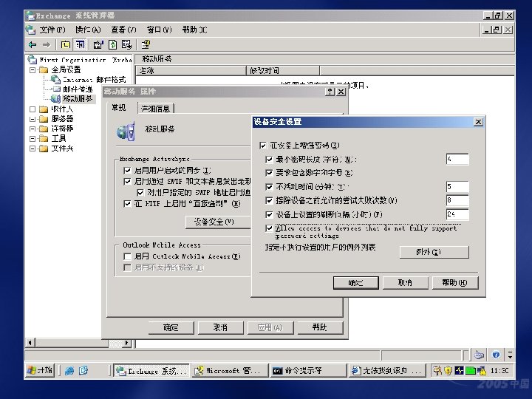Screen dimensions: 532x399
Task: Open the 文件(F) menu
Action: (x=52, y=30)
